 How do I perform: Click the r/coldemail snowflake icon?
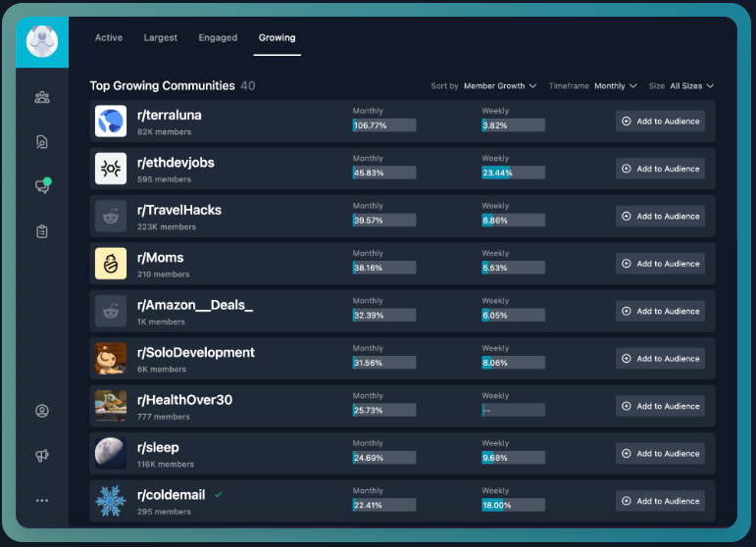[111, 502]
